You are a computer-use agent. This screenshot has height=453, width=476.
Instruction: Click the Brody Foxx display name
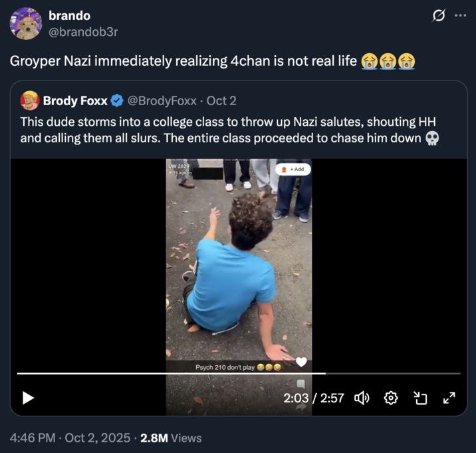(74, 101)
